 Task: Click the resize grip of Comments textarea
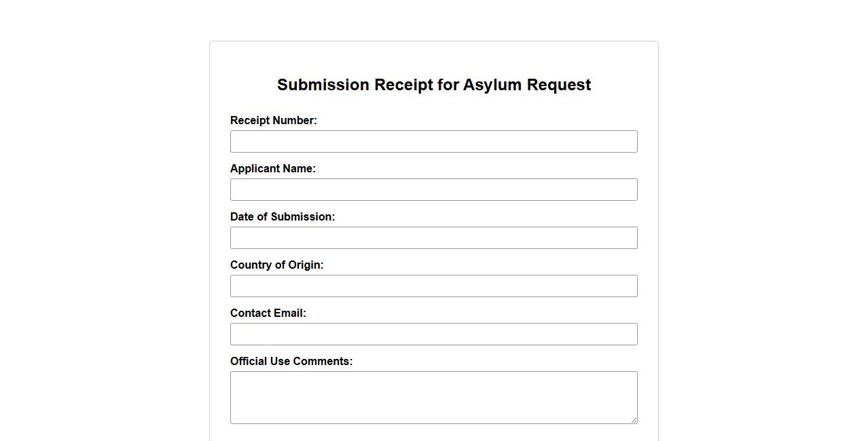[x=634, y=420]
